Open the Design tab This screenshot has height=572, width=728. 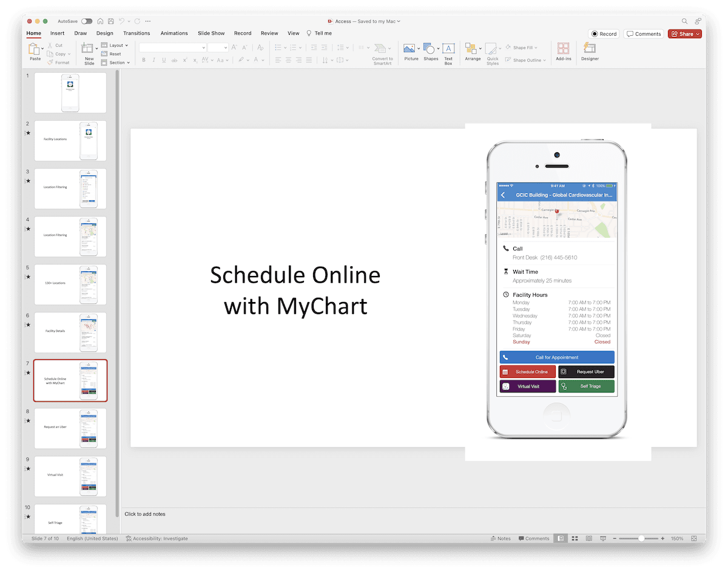tap(104, 33)
